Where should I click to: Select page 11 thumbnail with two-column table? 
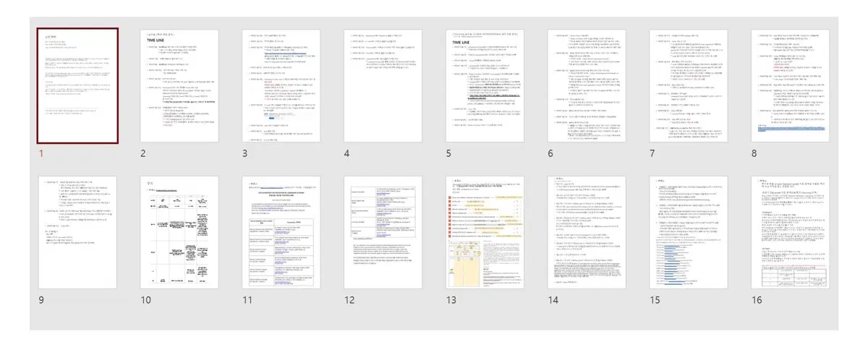(281, 232)
